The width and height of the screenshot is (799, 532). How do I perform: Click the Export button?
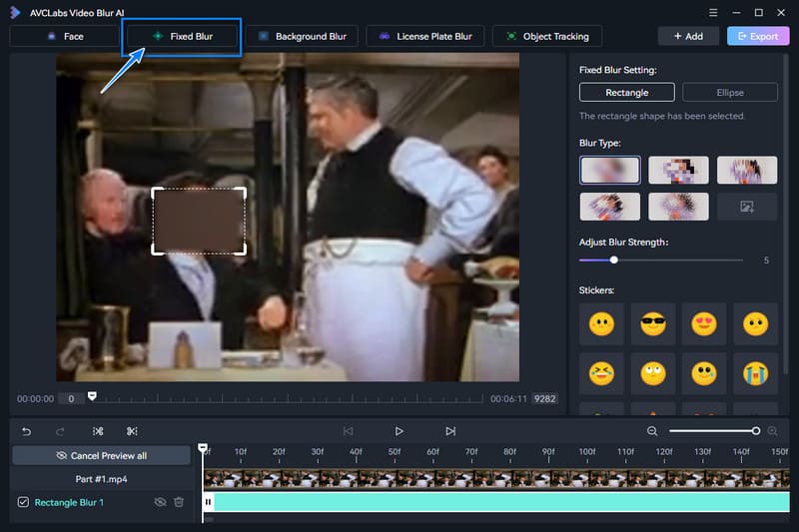758,36
